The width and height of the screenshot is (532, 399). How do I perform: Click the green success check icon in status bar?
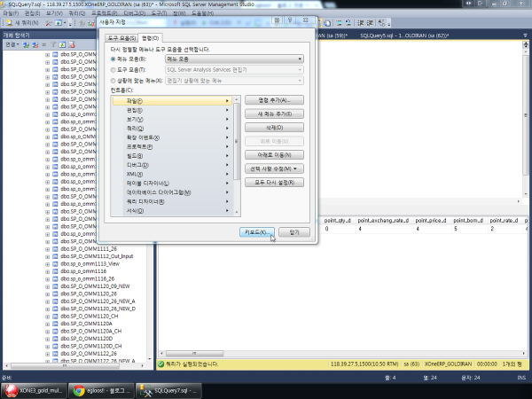(x=160, y=364)
